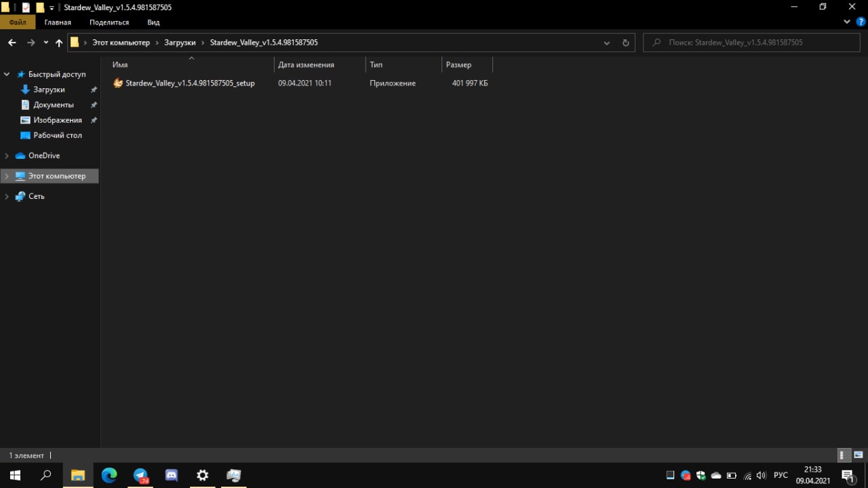The image size is (868, 488).
Task: Open Discord from the taskbar
Action: click(172, 475)
